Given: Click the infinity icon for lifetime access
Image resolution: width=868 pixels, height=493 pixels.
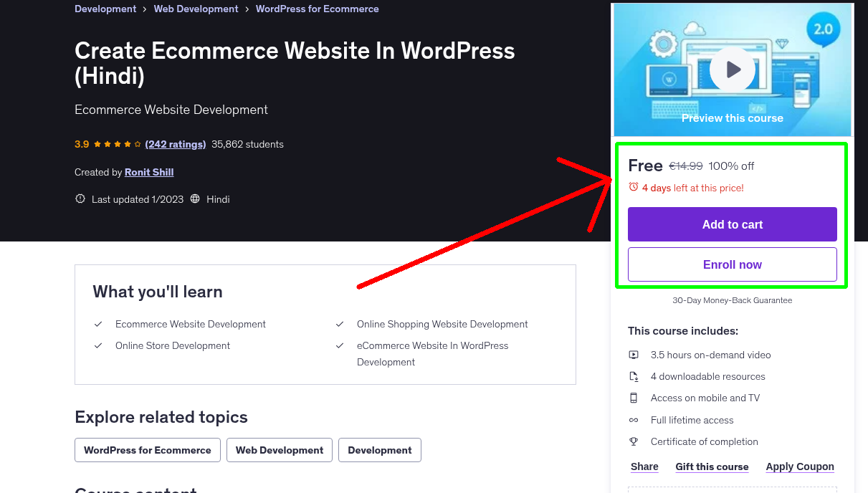Looking at the screenshot, I should tap(634, 420).
